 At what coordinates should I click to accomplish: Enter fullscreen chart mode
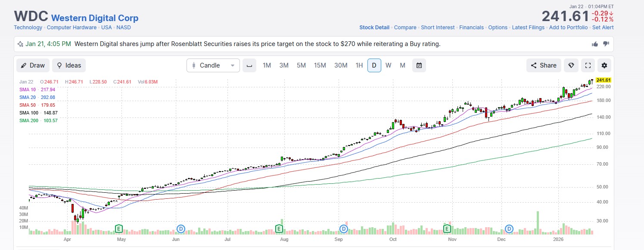(588, 65)
